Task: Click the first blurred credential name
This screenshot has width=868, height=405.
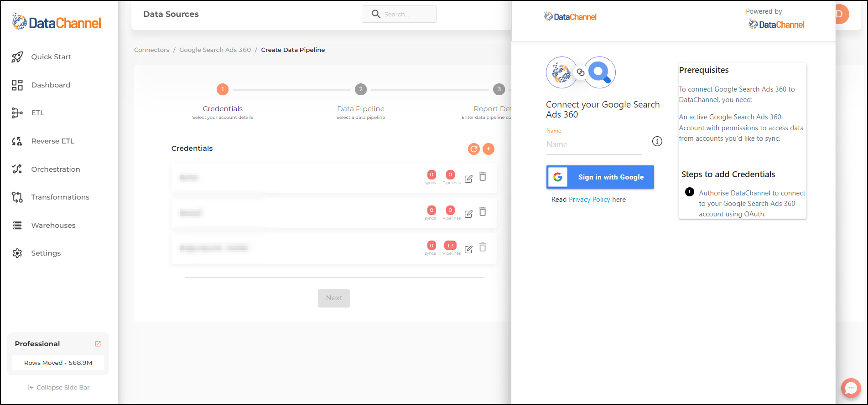Action: 188,177
